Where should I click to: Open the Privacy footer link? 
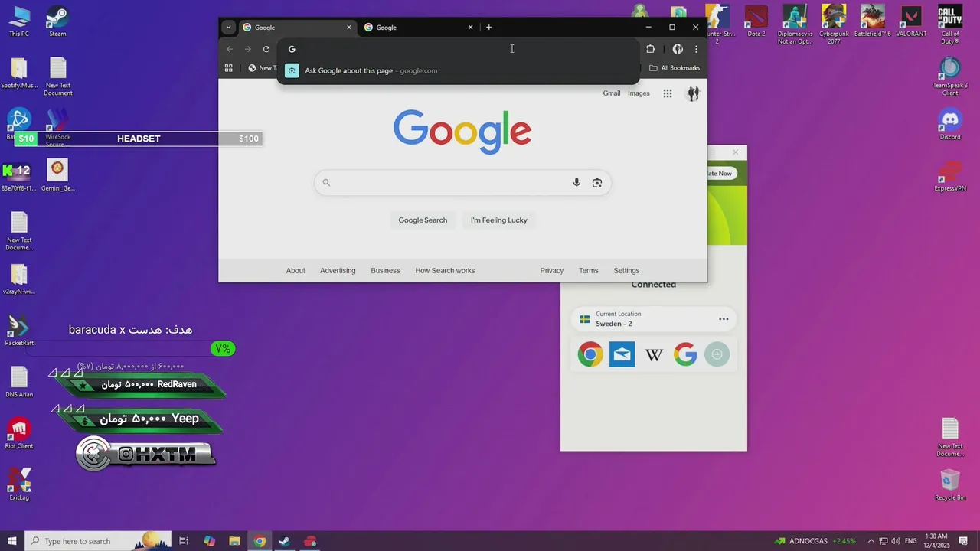[551, 271]
